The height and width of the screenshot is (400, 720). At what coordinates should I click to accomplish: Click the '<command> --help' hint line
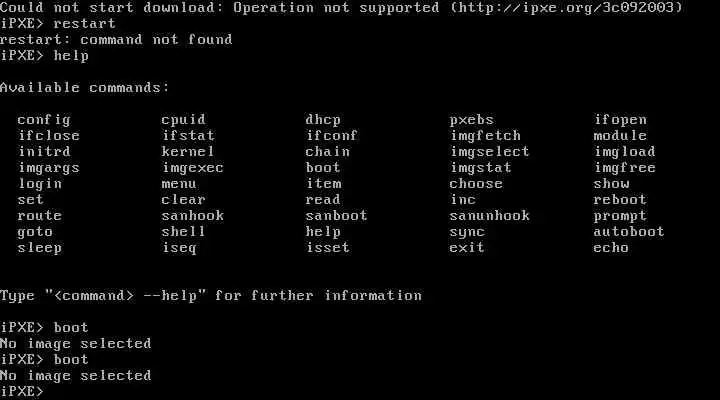click(x=211, y=295)
